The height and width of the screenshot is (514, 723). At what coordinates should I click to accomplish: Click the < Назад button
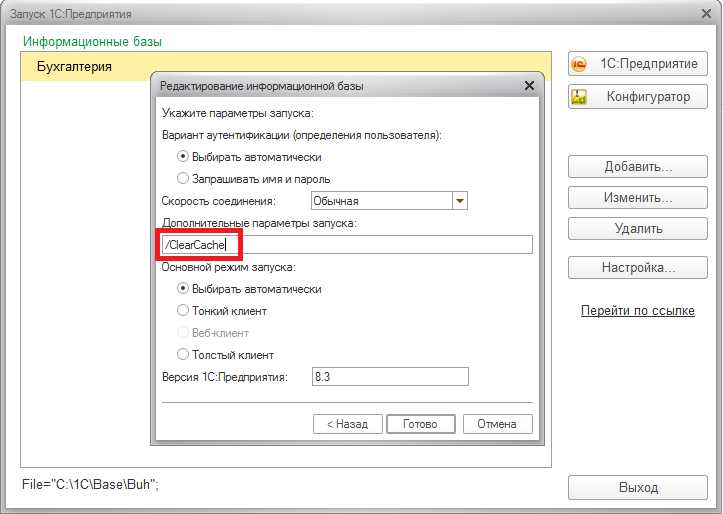(x=348, y=424)
